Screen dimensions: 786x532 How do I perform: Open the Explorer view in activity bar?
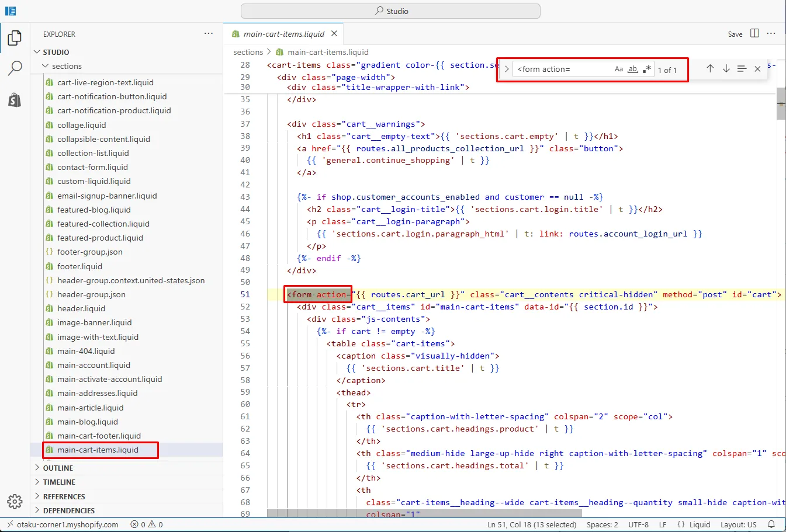(15, 38)
